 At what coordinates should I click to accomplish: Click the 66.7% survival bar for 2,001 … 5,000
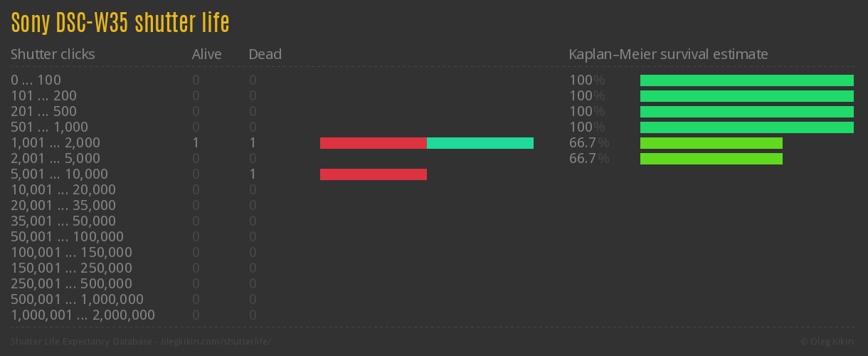point(711,159)
